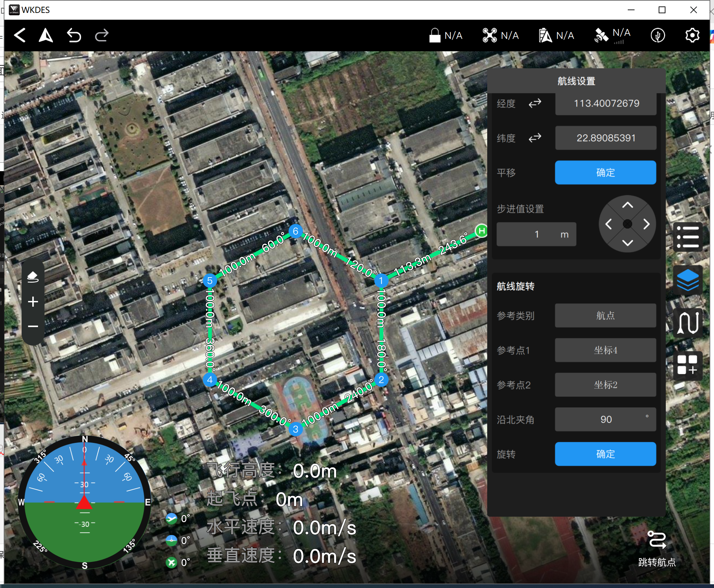The image size is (714, 588).
Task: Click the eraser clear icon
Action: pos(33,277)
